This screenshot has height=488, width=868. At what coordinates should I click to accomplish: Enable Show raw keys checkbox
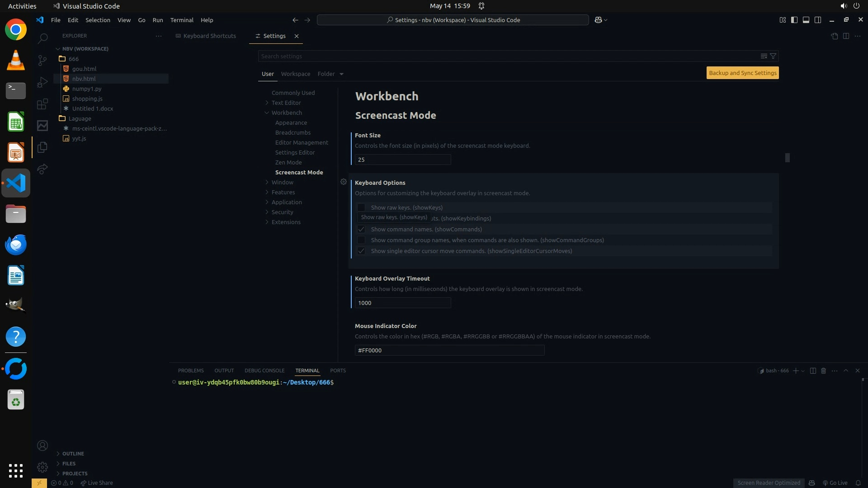coord(361,207)
